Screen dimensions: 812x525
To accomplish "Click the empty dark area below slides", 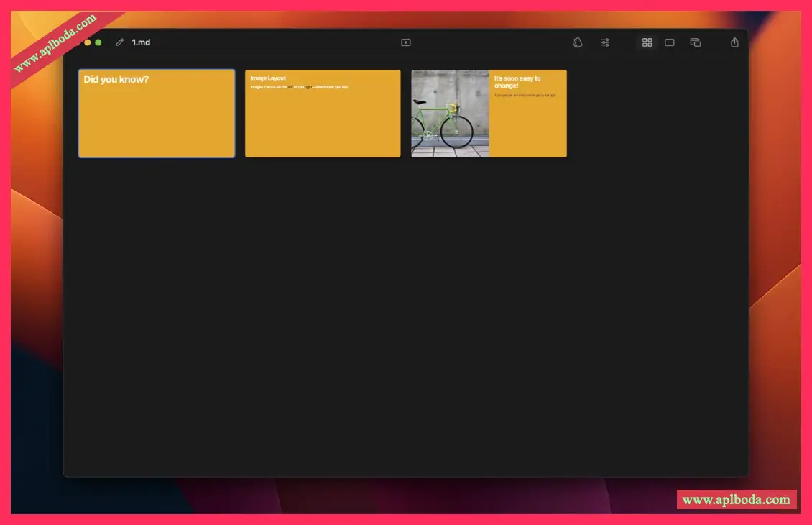I will (406, 316).
